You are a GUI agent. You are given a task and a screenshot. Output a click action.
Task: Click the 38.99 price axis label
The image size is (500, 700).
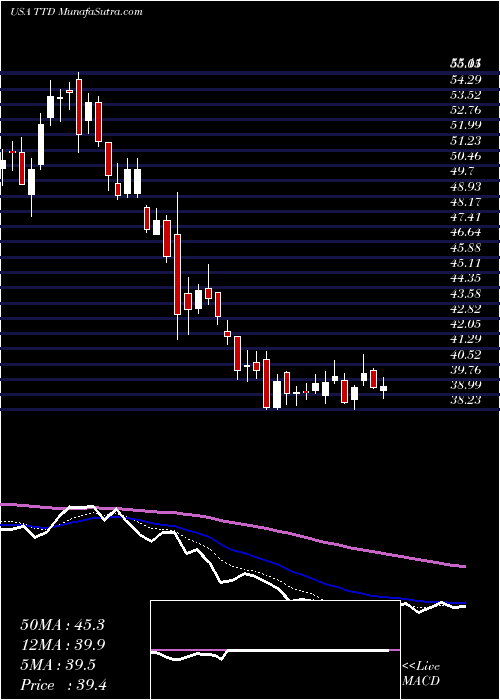464,385
